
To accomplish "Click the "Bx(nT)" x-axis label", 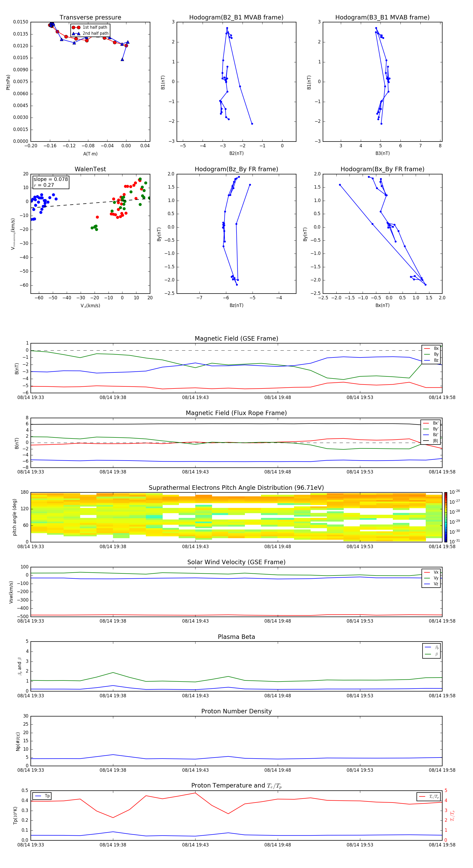I will [382, 305].
